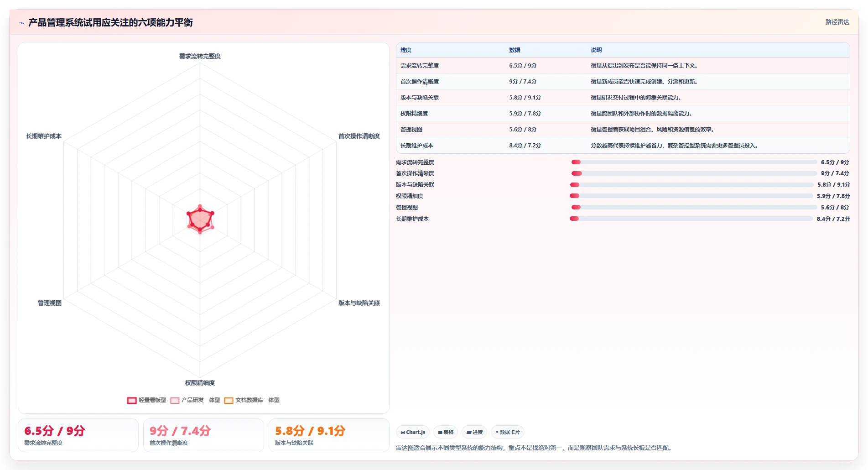Click the page title 产品管理系统试用应关注的六项能力平衡

[x=110, y=22]
